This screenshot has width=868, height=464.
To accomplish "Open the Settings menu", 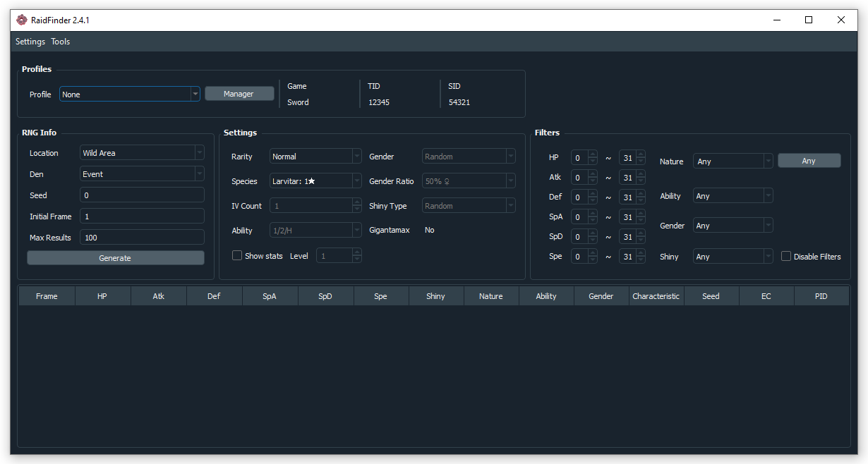I will (x=30, y=42).
